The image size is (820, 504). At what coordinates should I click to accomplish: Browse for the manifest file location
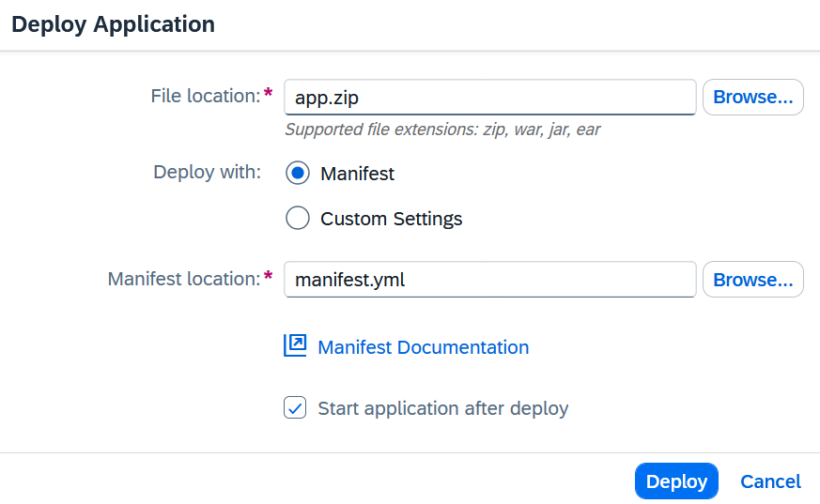coord(753,280)
